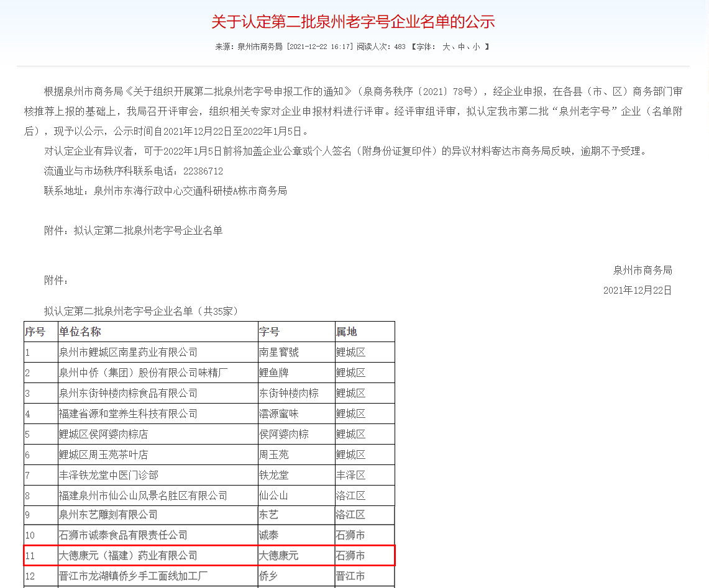Click the 字号 column header

click(270, 332)
